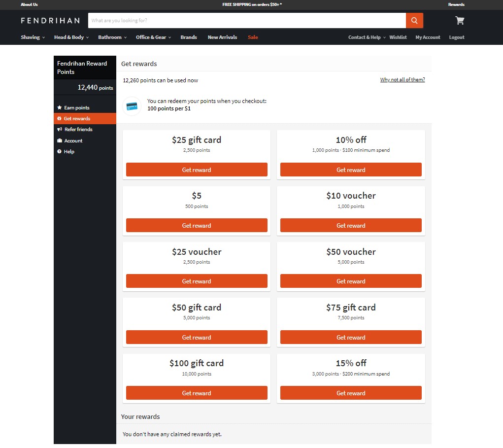Open About Us in the top bar
This screenshot has height=448, width=503.
click(29, 4)
